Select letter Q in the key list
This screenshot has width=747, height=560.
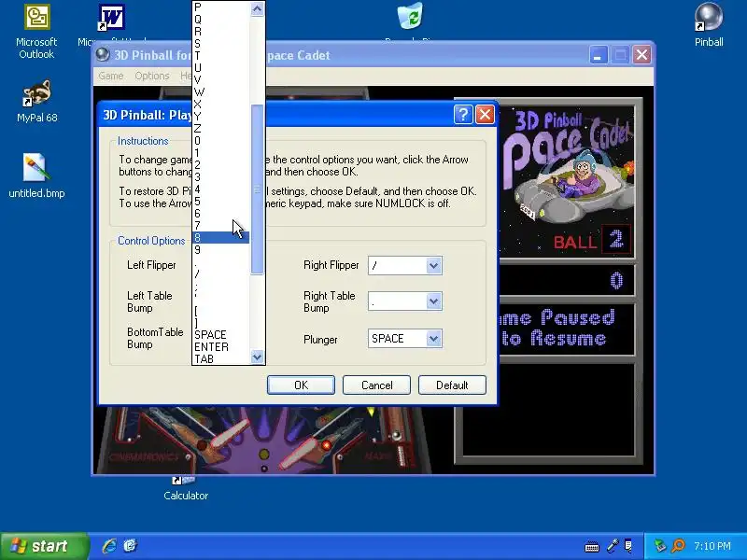click(x=221, y=19)
